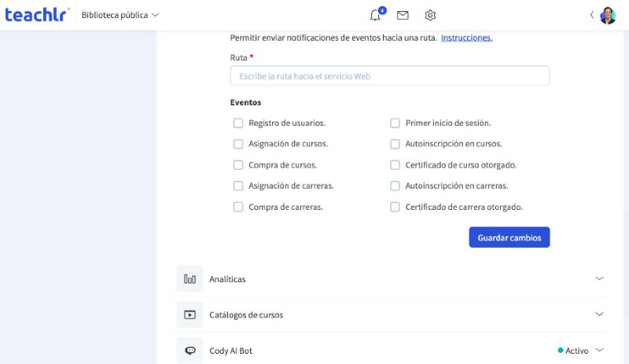Check Certificado de carrera otorgado event
Image resolution: width=629 pixels, height=364 pixels.
[395, 207]
